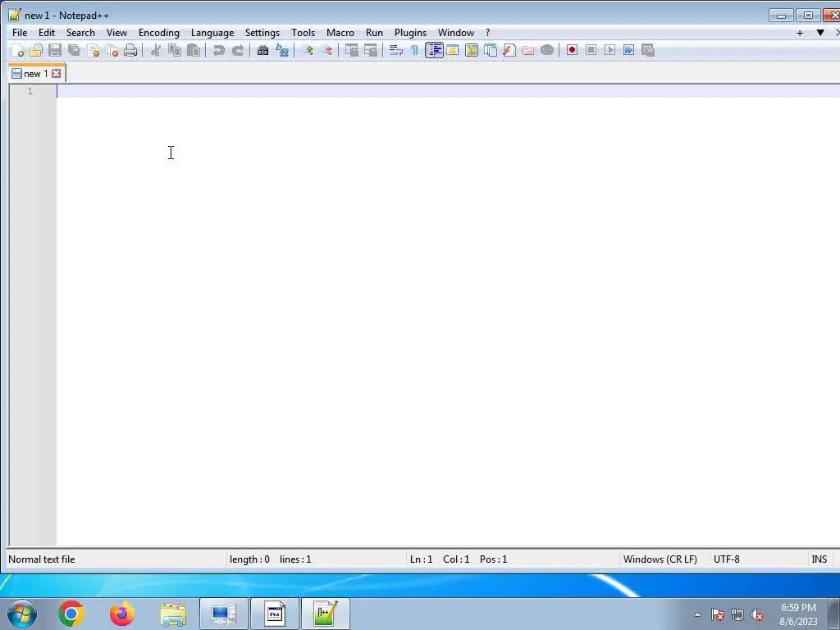Image resolution: width=840 pixels, height=630 pixels.
Task: Open the Run menu
Action: (x=374, y=33)
